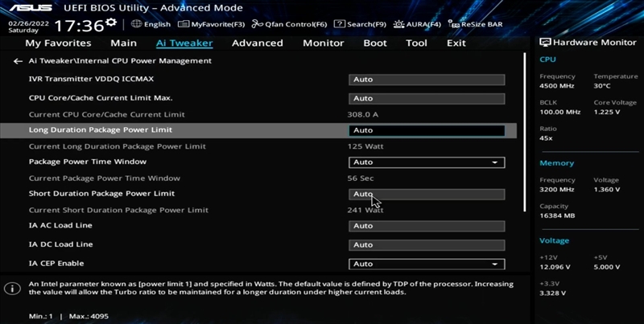This screenshot has height=324, width=644.
Task: Click the ASUS logo
Action: tap(30, 8)
